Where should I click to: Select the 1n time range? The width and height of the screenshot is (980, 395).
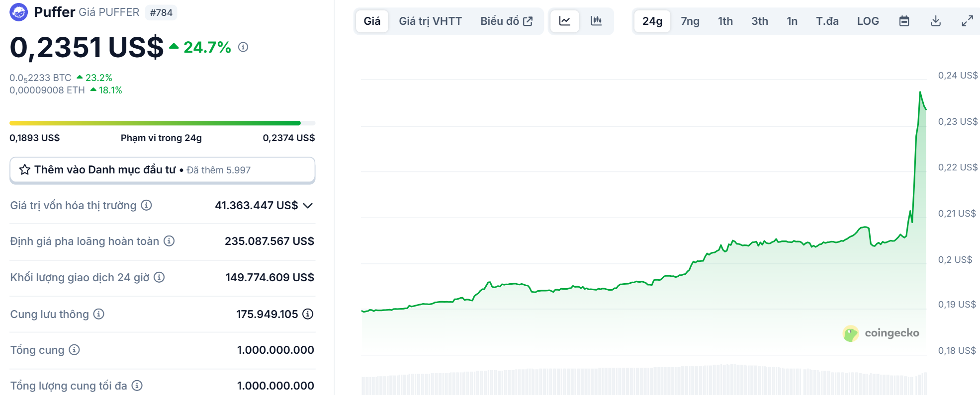point(792,21)
